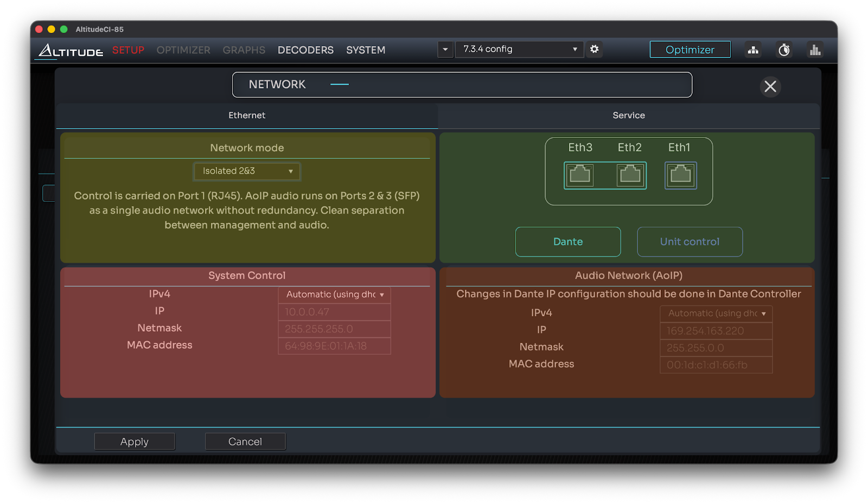Click the Altitude logo
Viewport: 868px width, 504px height.
point(71,50)
